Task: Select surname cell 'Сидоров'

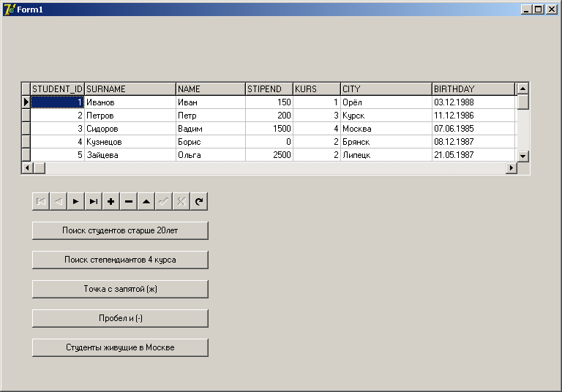Action: pos(130,129)
